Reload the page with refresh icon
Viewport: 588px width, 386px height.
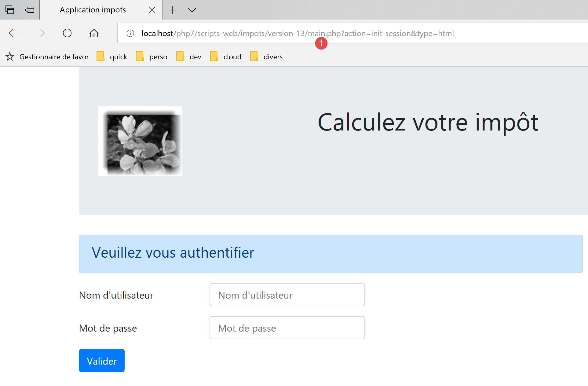point(67,33)
